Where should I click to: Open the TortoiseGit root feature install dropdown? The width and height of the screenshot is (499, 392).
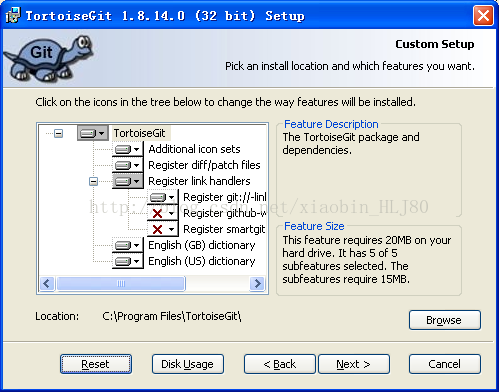[93, 133]
